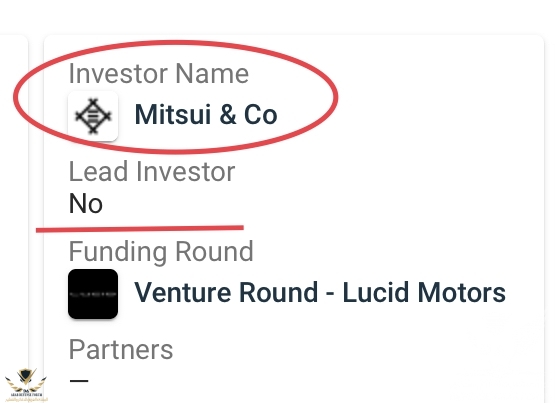Image resolution: width=555 pixels, height=403 pixels.
Task: Click the Mitsui & Co diamond logo icon
Action: (93, 116)
